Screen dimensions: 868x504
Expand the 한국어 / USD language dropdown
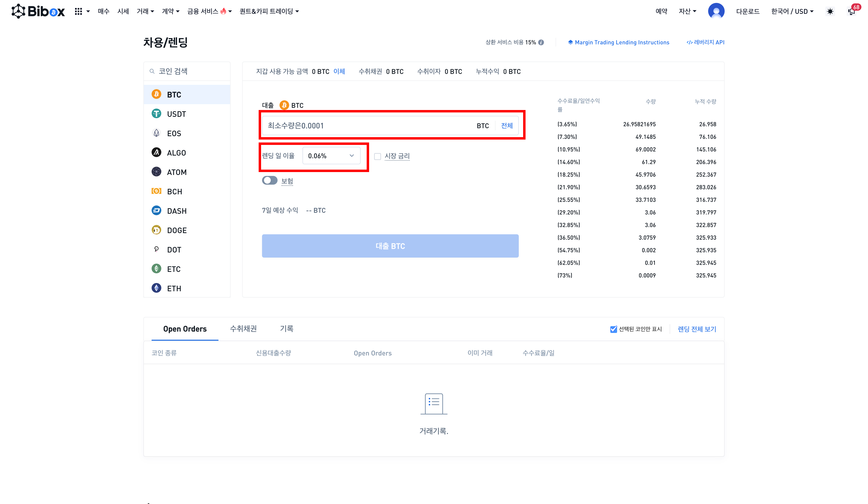coord(792,11)
